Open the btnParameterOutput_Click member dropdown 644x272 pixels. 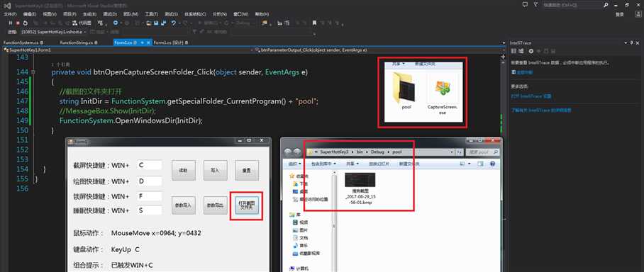tap(380, 50)
